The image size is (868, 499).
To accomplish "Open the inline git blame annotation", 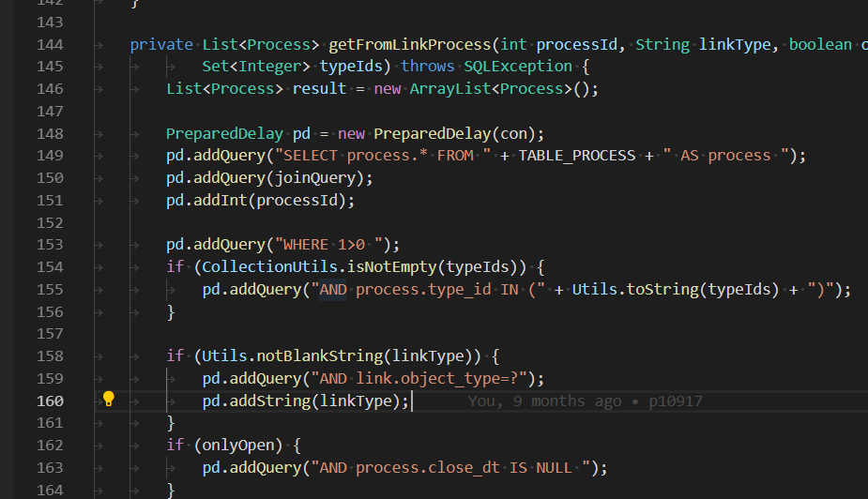I will point(585,401).
